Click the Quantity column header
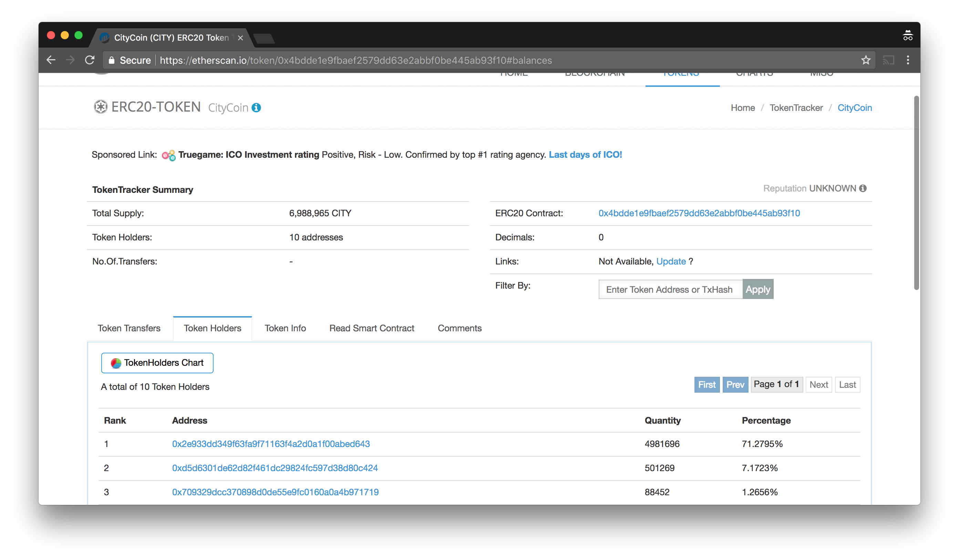The width and height of the screenshot is (959, 560). pyautogui.click(x=662, y=421)
